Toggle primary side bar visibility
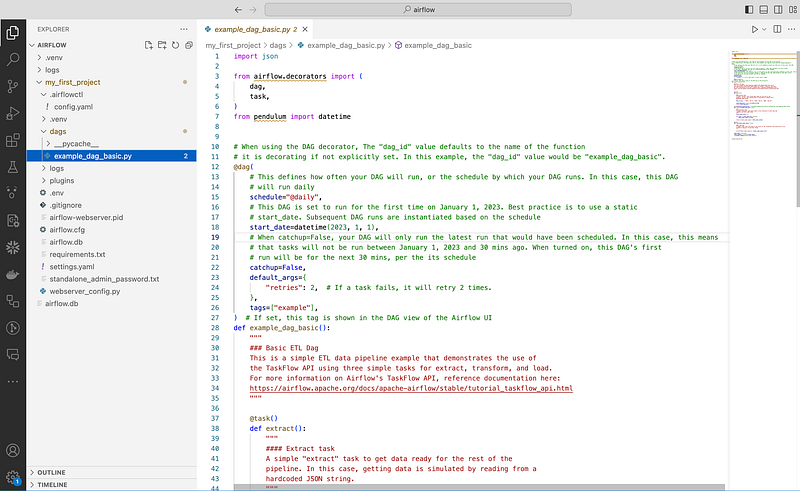Viewport: 800px width, 491px height. click(749, 9)
